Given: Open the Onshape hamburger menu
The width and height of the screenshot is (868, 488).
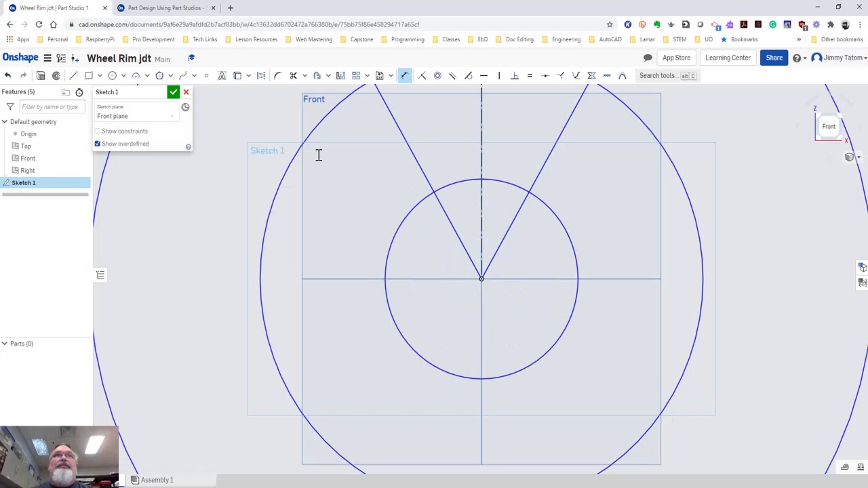Looking at the screenshot, I should pyautogui.click(x=47, y=58).
